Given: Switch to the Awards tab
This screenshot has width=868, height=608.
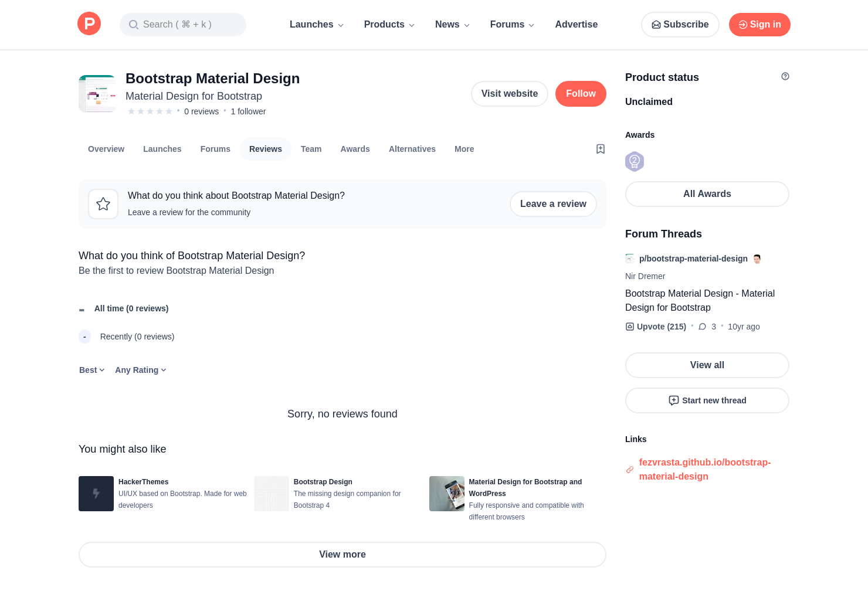Looking at the screenshot, I should [355, 149].
